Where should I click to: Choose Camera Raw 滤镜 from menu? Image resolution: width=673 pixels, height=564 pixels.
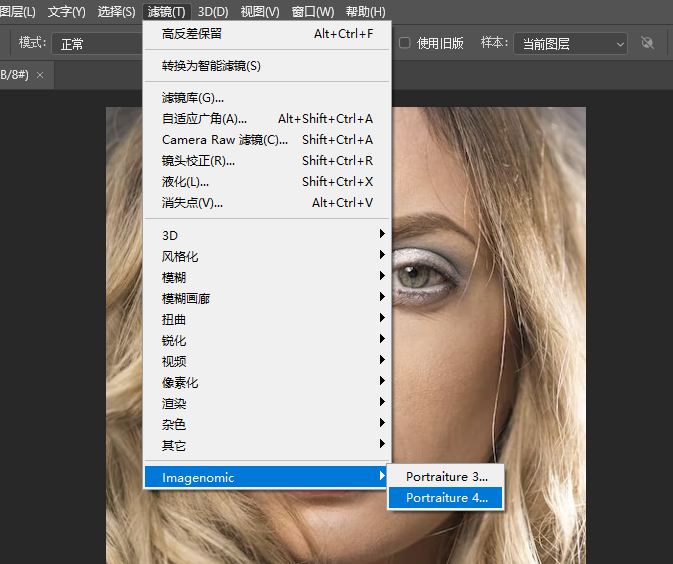click(x=225, y=140)
